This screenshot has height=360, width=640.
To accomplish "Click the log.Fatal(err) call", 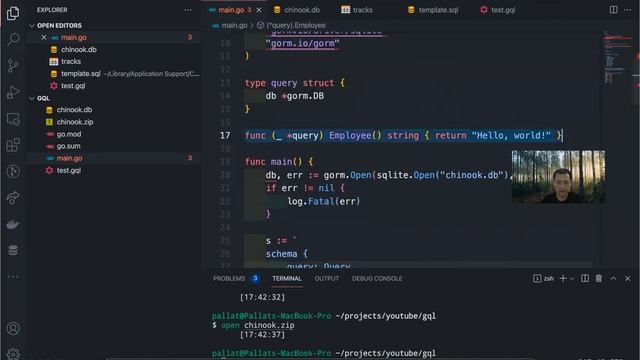I will [324, 201].
